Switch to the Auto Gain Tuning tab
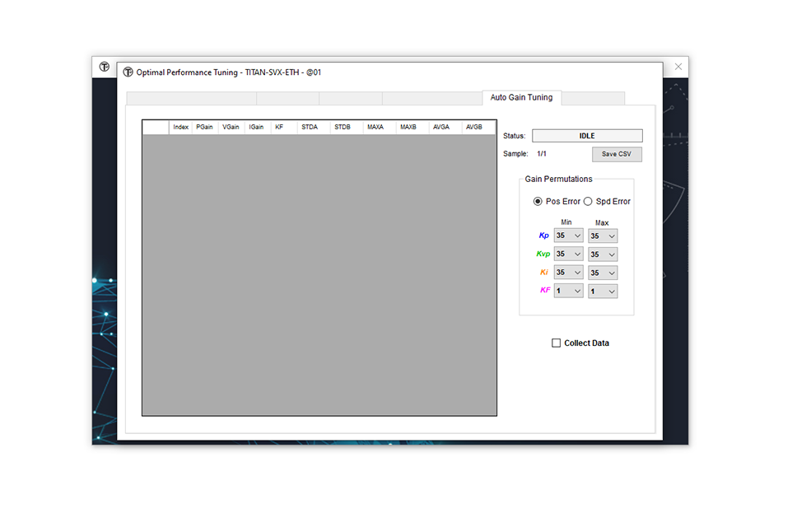This screenshot has width=797, height=532. tap(521, 98)
